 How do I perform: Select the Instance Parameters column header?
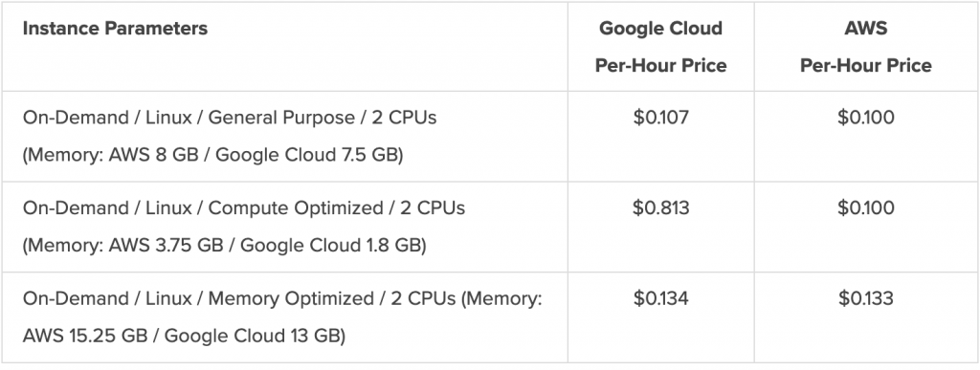pos(115,29)
